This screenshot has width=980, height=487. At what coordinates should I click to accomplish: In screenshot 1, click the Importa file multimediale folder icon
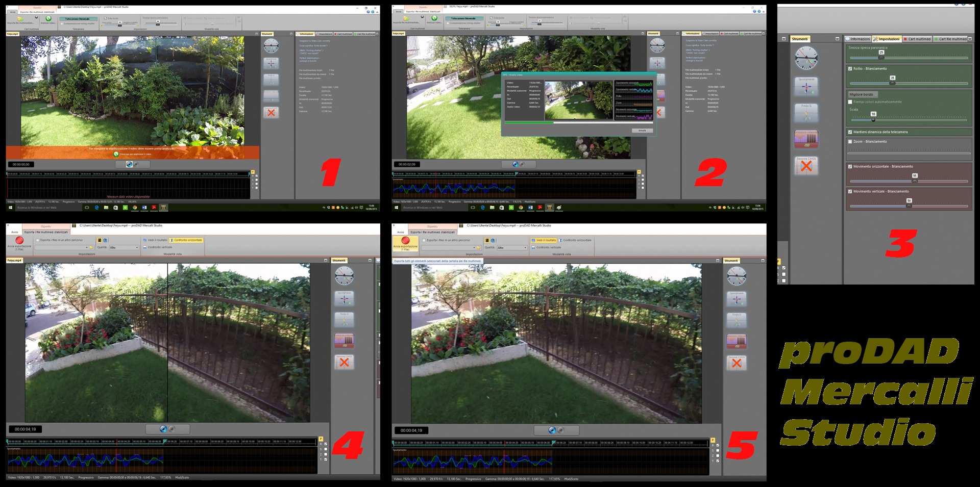point(20,18)
